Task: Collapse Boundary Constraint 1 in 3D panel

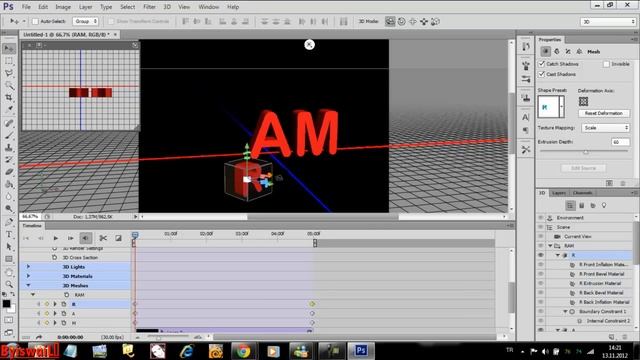Action: 565,311
